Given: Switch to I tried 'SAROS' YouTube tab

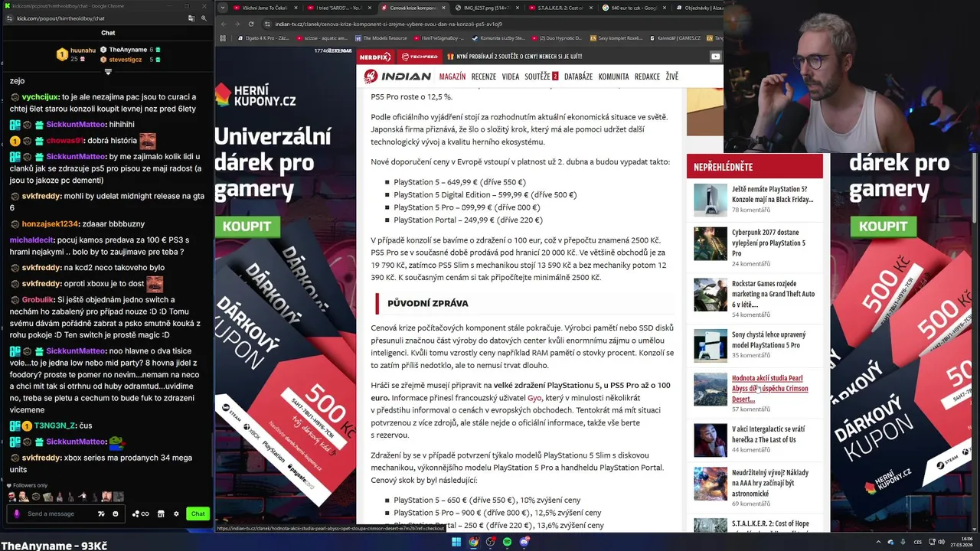Looking at the screenshot, I should point(338,8).
